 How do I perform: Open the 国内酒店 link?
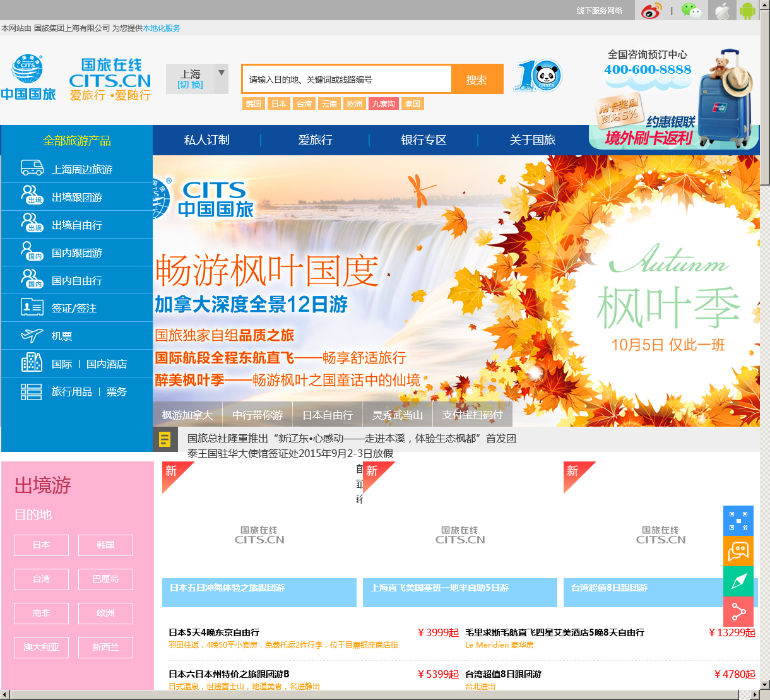click(x=107, y=364)
